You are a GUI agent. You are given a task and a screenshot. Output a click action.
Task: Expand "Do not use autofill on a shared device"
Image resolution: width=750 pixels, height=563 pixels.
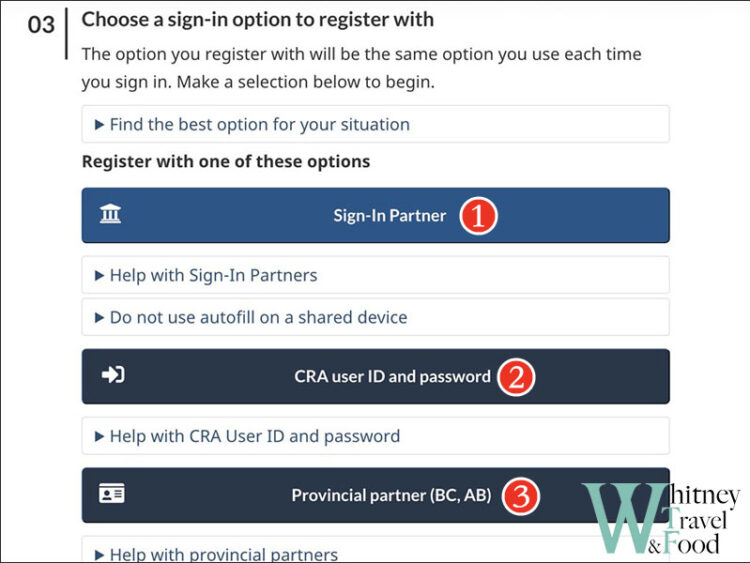click(x=258, y=317)
